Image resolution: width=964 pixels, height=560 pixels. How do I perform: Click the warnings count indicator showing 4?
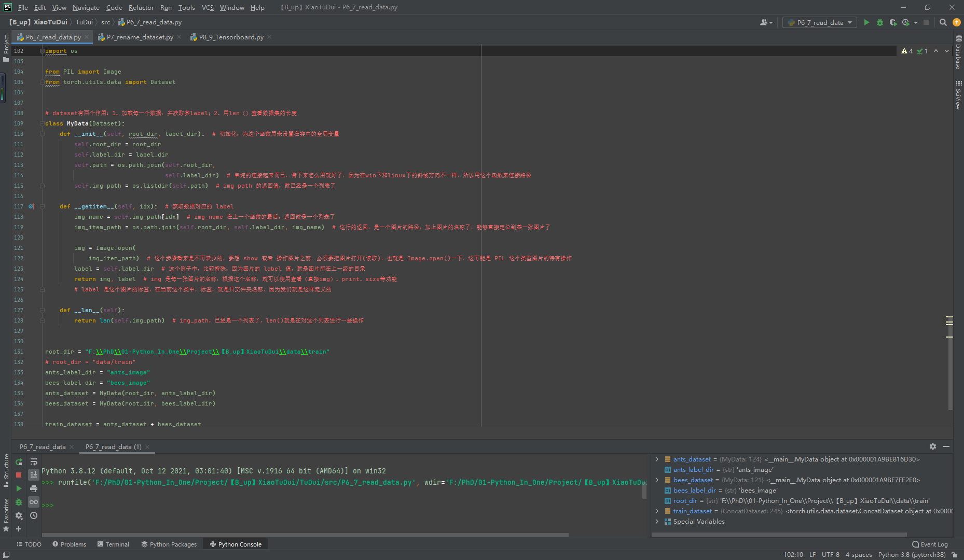(907, 51)
